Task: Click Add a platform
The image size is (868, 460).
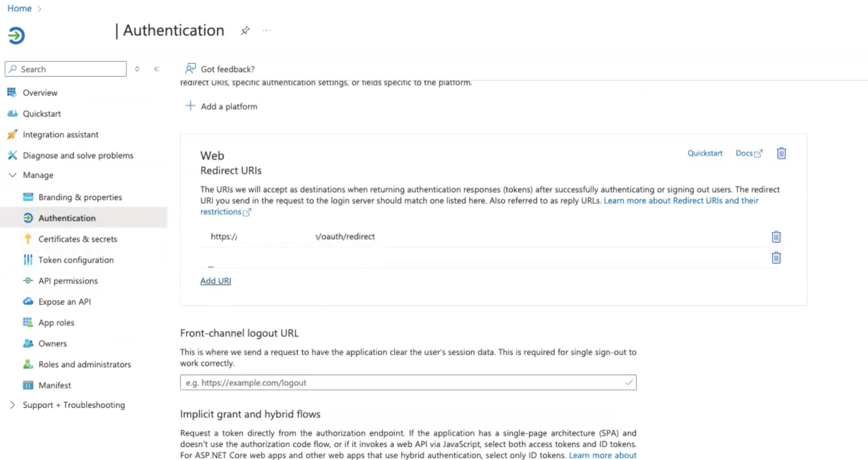Action: (x=229, y=106)
